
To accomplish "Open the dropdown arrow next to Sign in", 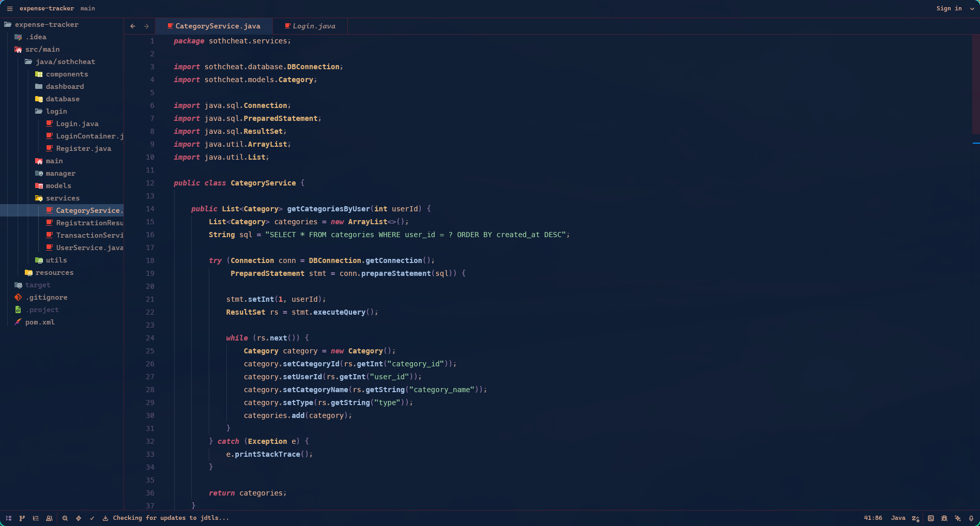I will coord(972,8).
